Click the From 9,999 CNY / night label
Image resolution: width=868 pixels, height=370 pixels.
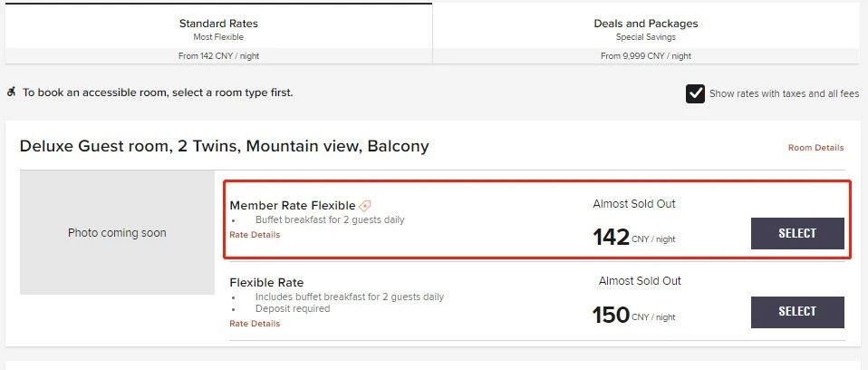click(646, 56)
